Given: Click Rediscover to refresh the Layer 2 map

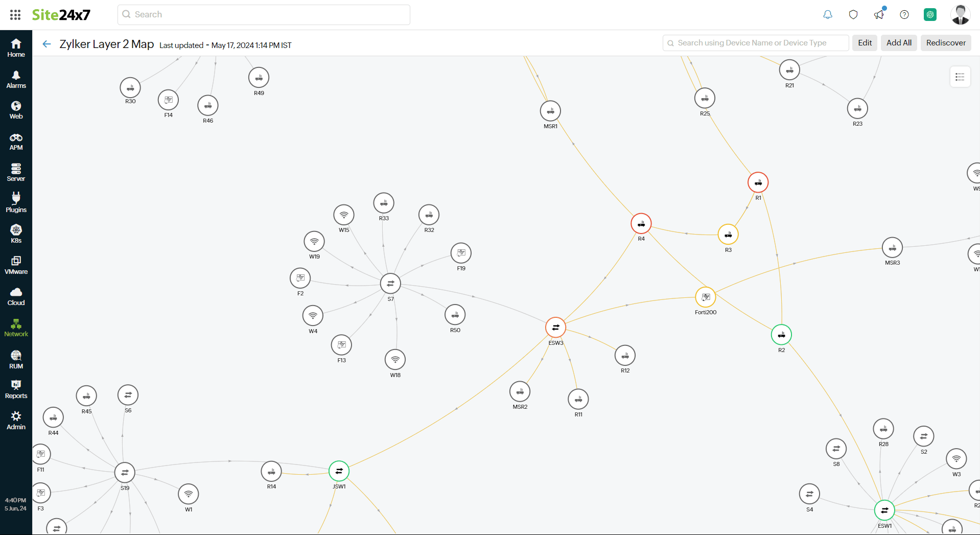Looking at the screenshot, I should [x=945, y=42].
